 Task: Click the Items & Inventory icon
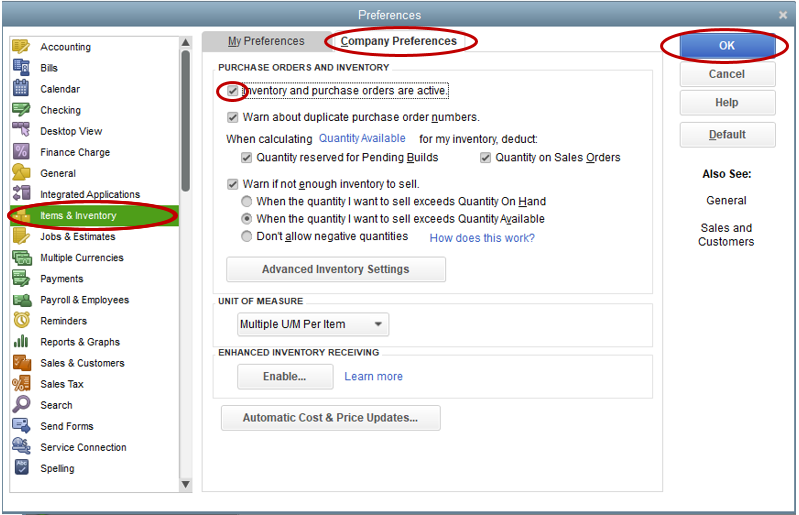21,215
